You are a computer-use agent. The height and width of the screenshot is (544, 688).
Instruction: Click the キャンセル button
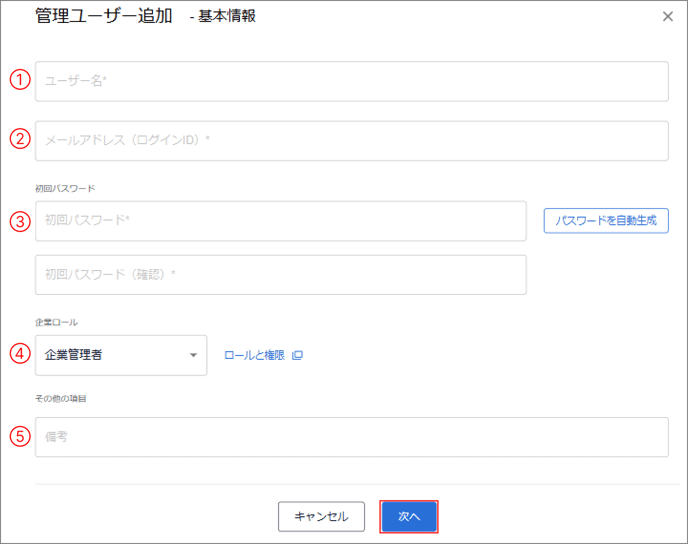click(321, 516)
